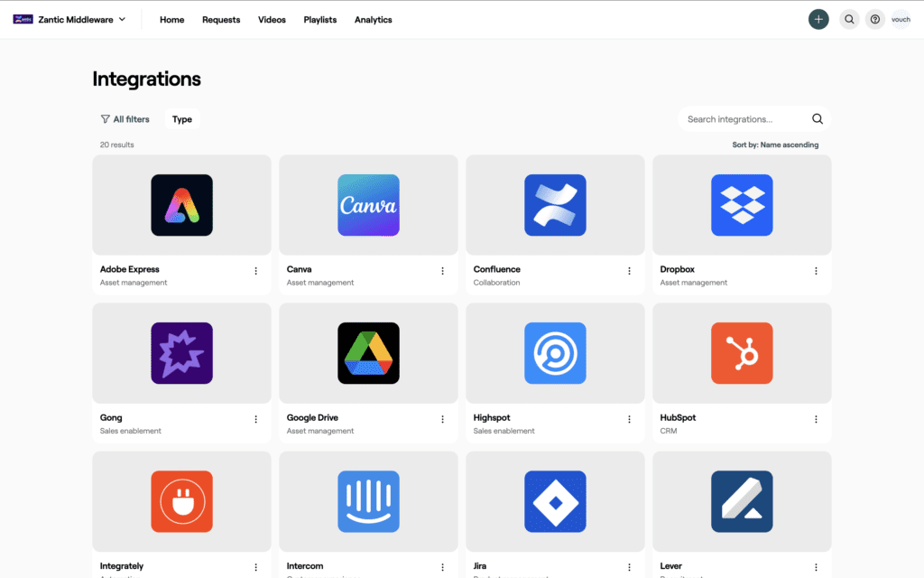Open the Intercom integration name
This screenshot has width=924, height=578.
tap(305, 565)
